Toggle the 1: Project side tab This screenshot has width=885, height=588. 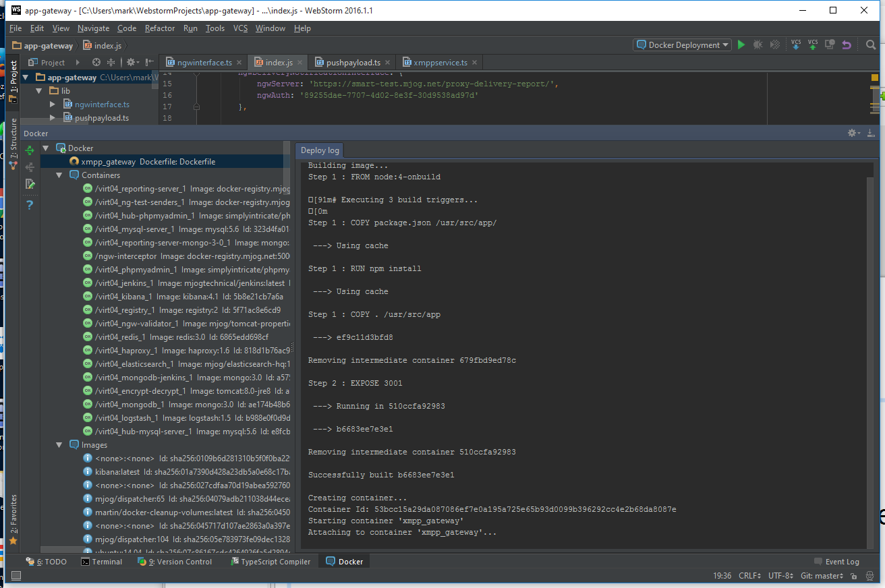13,81
